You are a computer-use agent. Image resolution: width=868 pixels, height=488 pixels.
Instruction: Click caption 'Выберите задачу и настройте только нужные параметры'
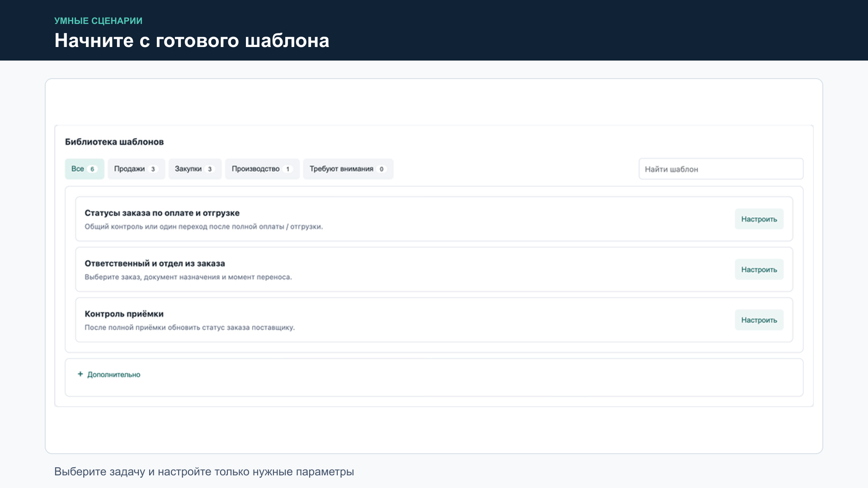pyautogui.click(x=204, y=472)
